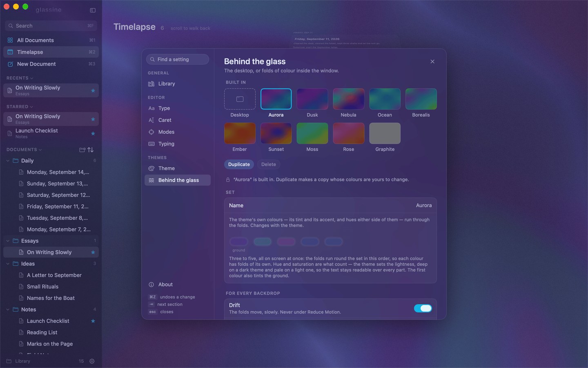The image size is (588, 368).
Task: Click the About info icon
Action: click(151, 285)
